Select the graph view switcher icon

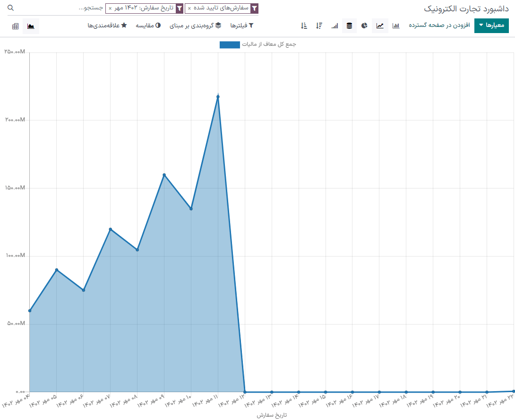pyautogui.click(x=31, y=26)
